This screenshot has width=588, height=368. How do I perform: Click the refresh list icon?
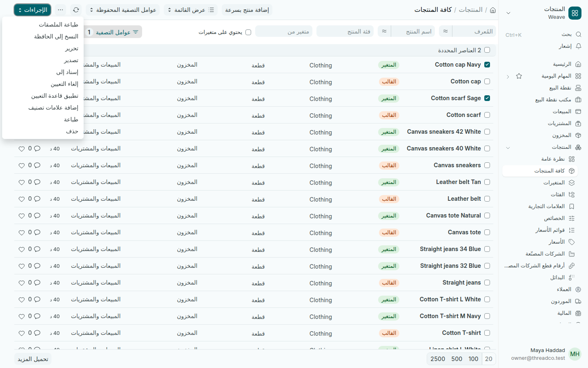point(76,10)
